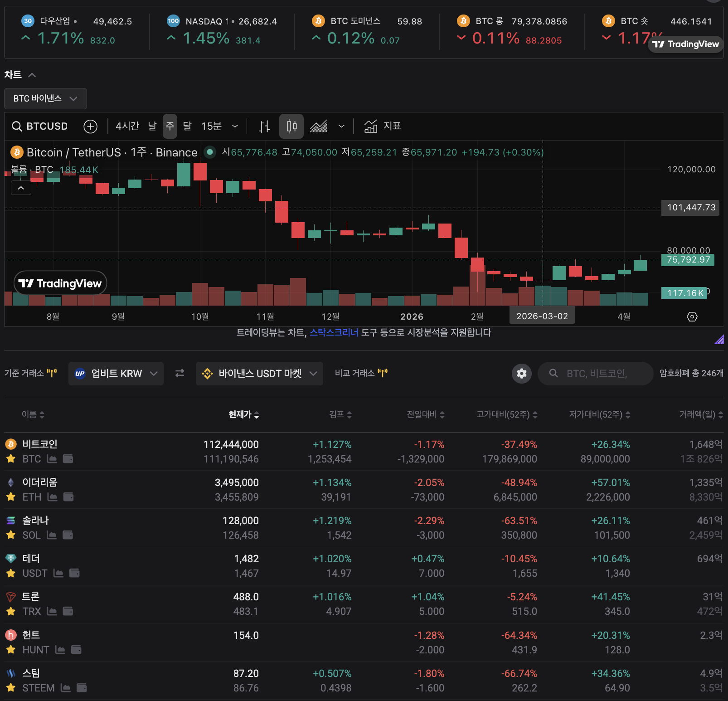
Task: Select the 달 monthly interval
Action: 187,126
